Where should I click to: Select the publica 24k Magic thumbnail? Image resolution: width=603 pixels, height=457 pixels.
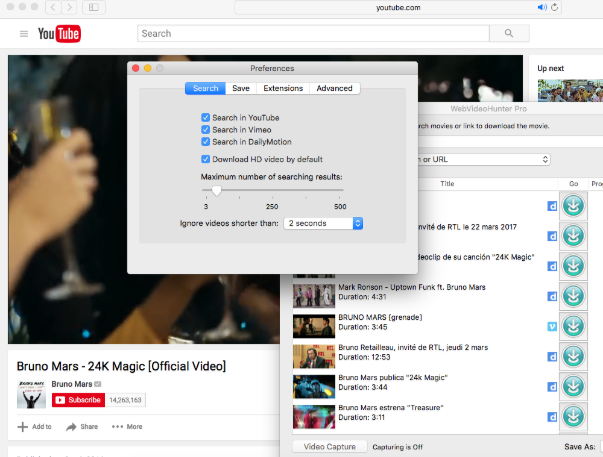[314, 386]
